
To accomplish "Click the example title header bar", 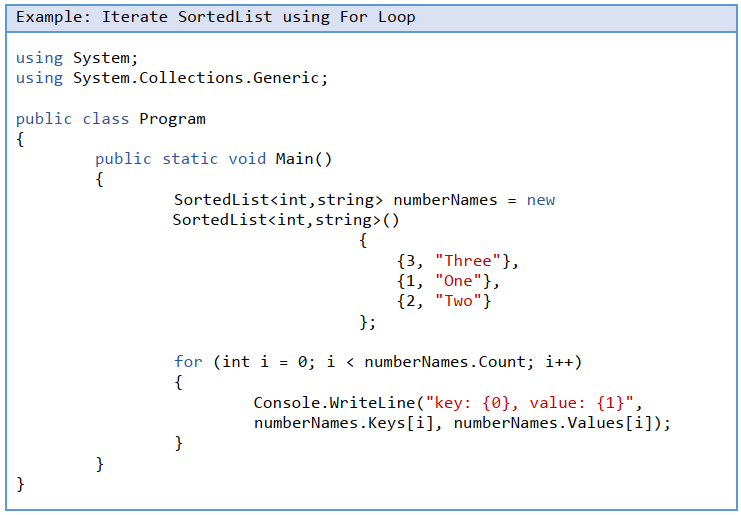I will click(370, 18).
